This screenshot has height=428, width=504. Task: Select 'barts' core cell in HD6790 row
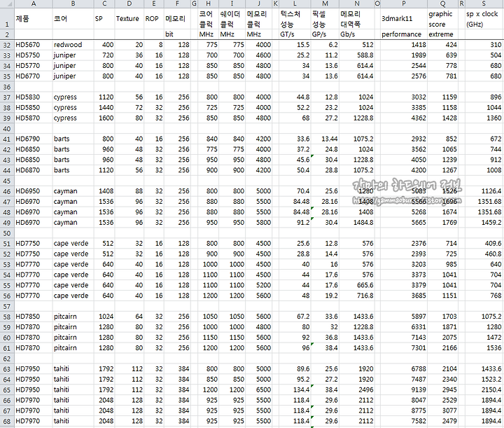[x=73, y=139]
